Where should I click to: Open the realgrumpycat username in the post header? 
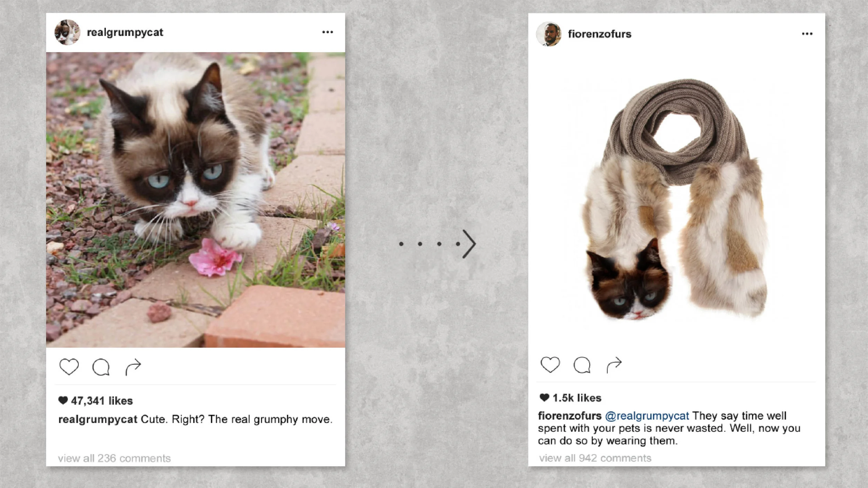coord(125,32)
